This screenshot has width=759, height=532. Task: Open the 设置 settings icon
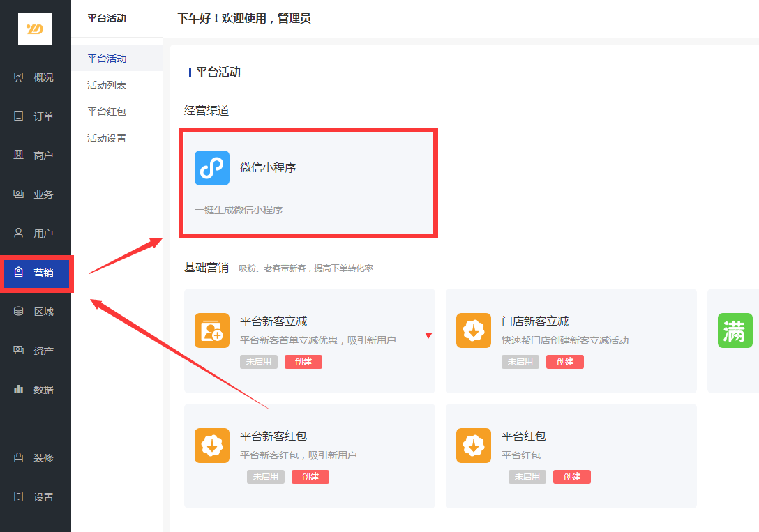point(18,496)
